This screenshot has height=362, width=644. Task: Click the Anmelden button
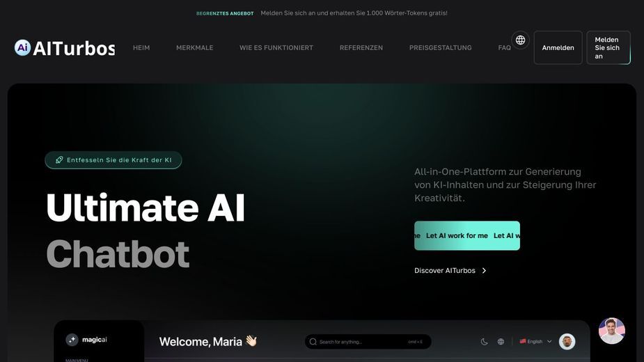point(558,47)
